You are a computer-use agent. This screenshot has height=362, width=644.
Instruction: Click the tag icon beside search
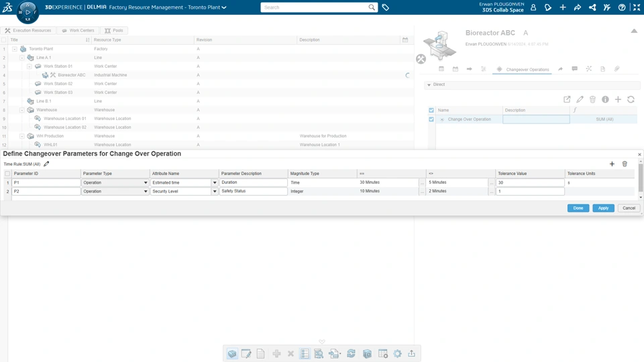point(385,7)
